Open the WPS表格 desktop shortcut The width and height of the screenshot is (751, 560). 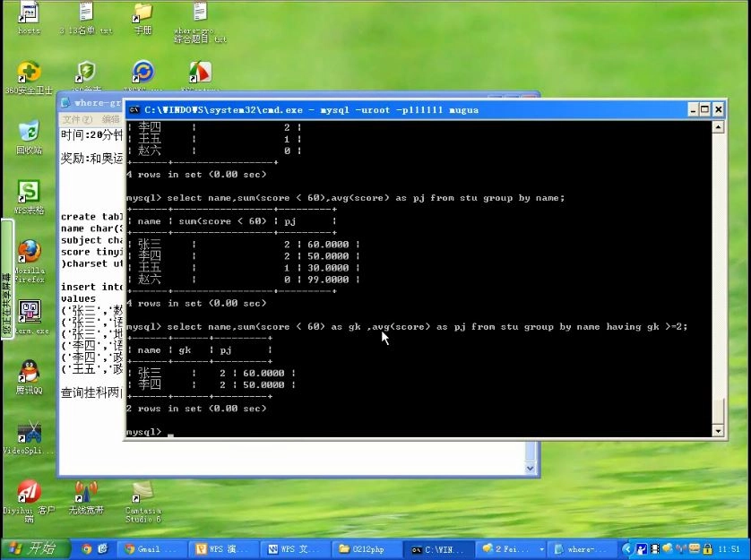point(29,192)
